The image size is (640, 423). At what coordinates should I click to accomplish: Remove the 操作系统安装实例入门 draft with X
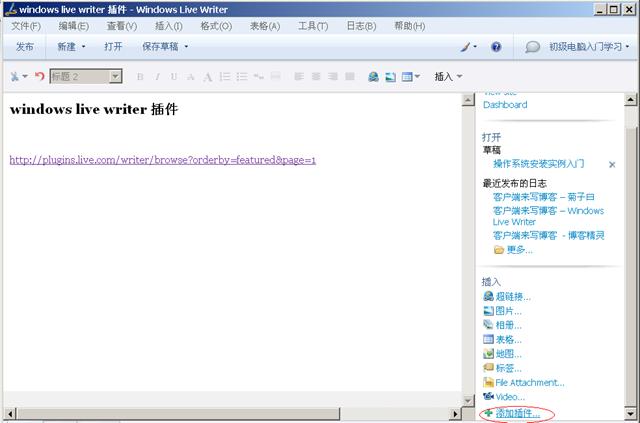[x=612, y=165]
